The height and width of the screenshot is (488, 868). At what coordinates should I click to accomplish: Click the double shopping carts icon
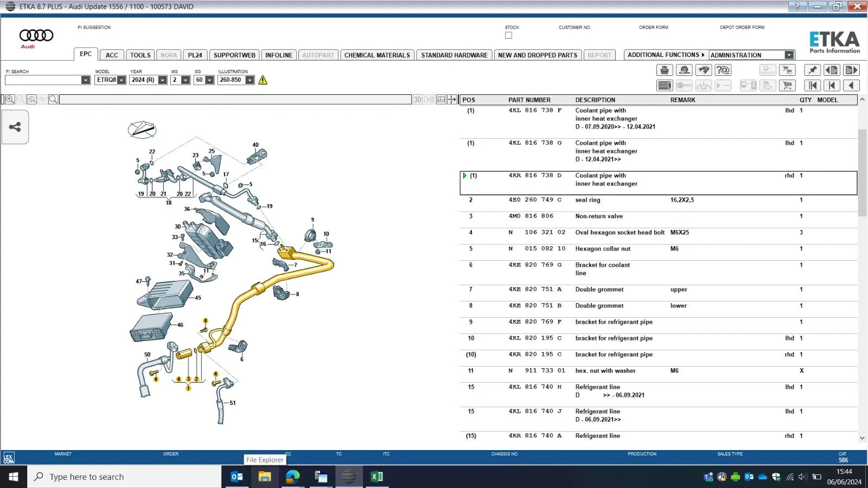tap(787, 70)
